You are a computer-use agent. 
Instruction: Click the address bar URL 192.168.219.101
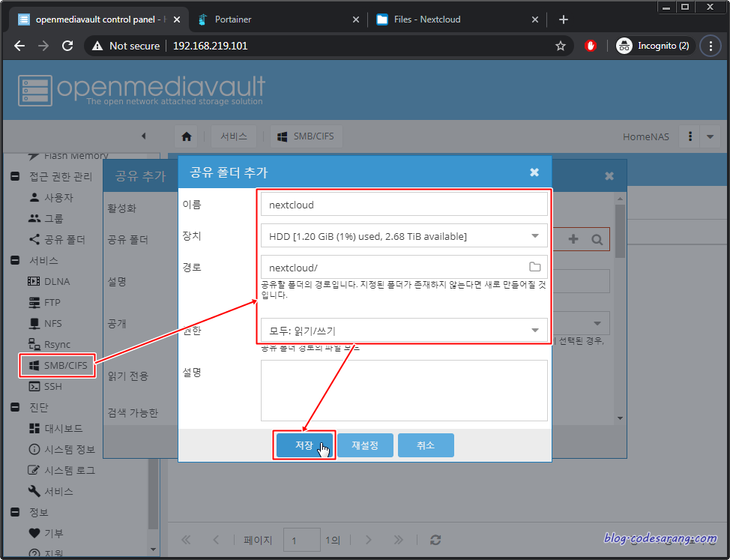211,46
